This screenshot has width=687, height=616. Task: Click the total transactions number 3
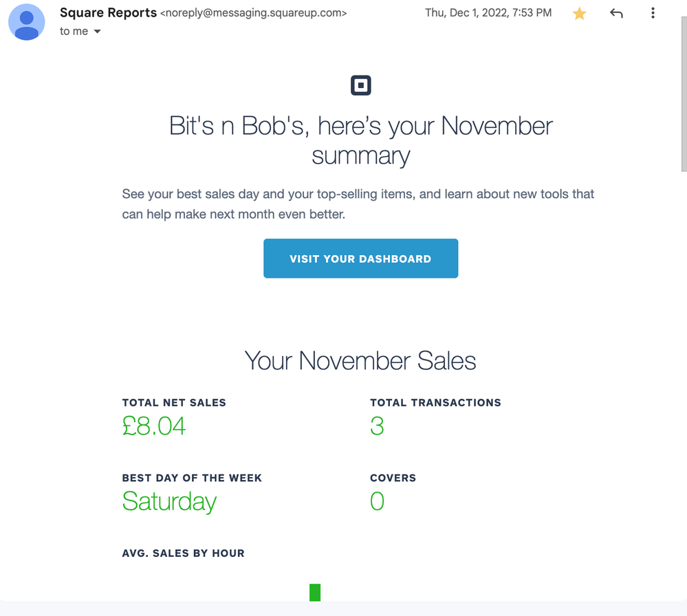tap(377, 426)
